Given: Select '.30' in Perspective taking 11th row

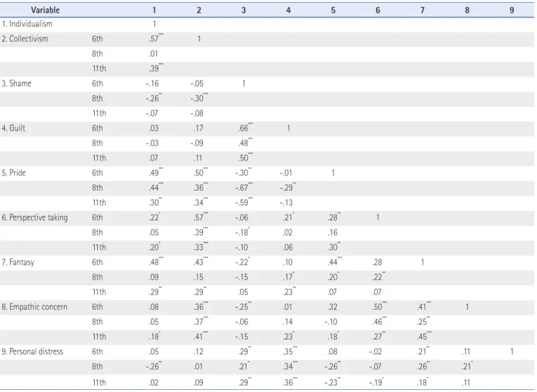Looking at the screenshot, I should point(334,247).
